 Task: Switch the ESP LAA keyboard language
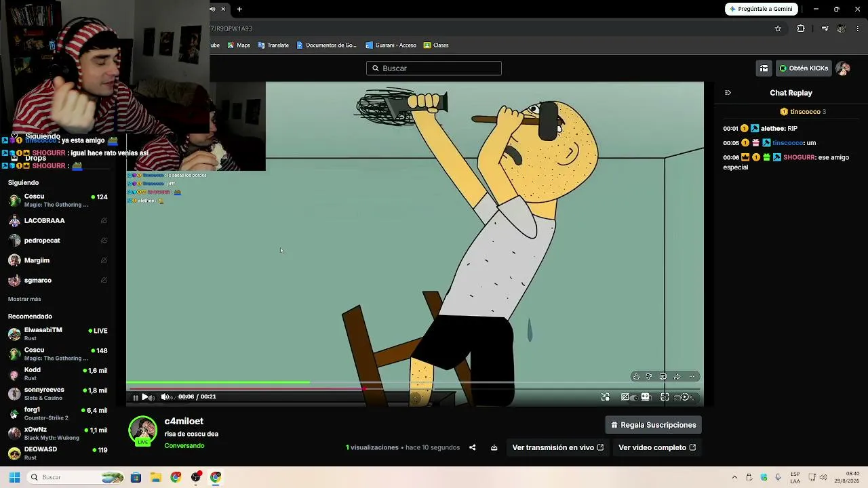[795, 477]
